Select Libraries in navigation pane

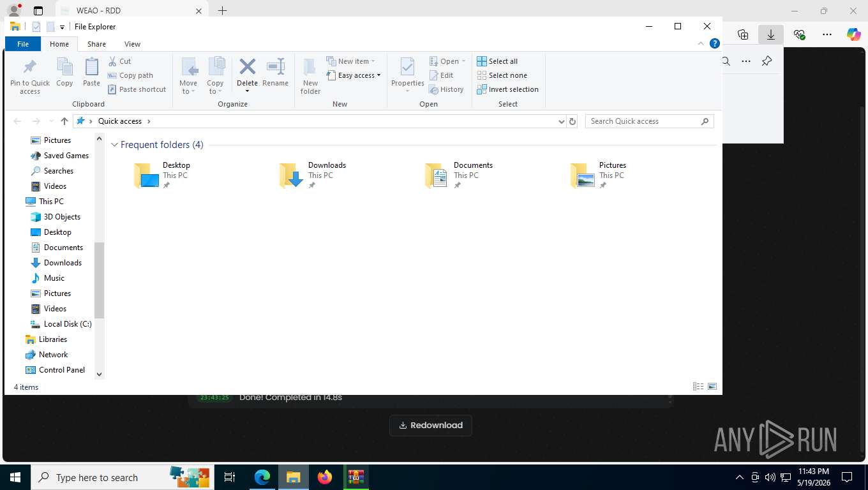coord(46,339)
